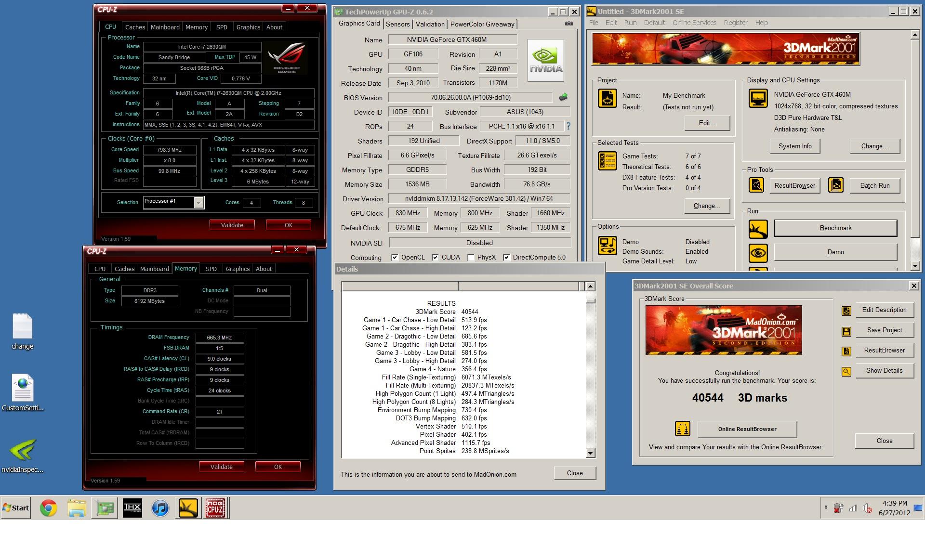The height and width of the screenshot is (560, 925).
Task: Click the Benchmark button
Action: (x=835, y=228)
